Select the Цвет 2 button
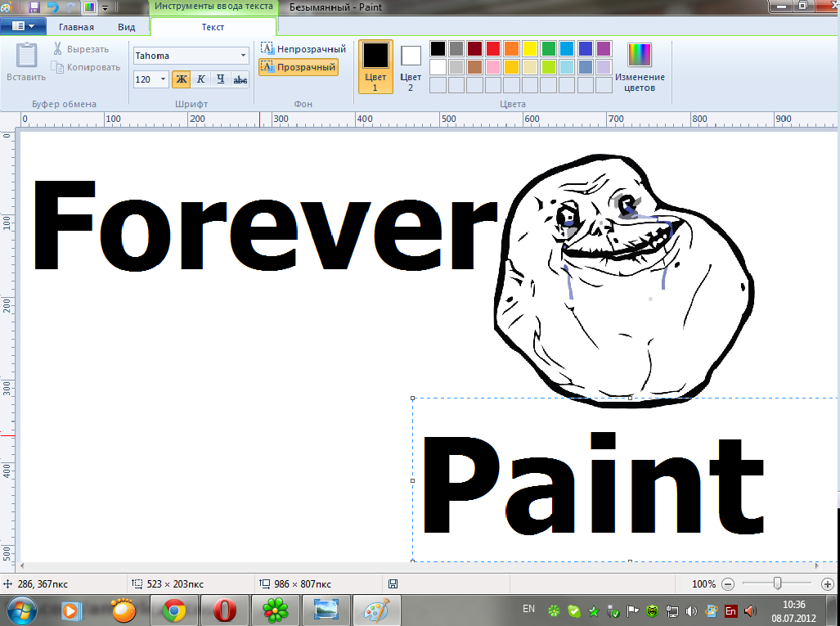This screenshot has width=840, height=626. [411, 67]
